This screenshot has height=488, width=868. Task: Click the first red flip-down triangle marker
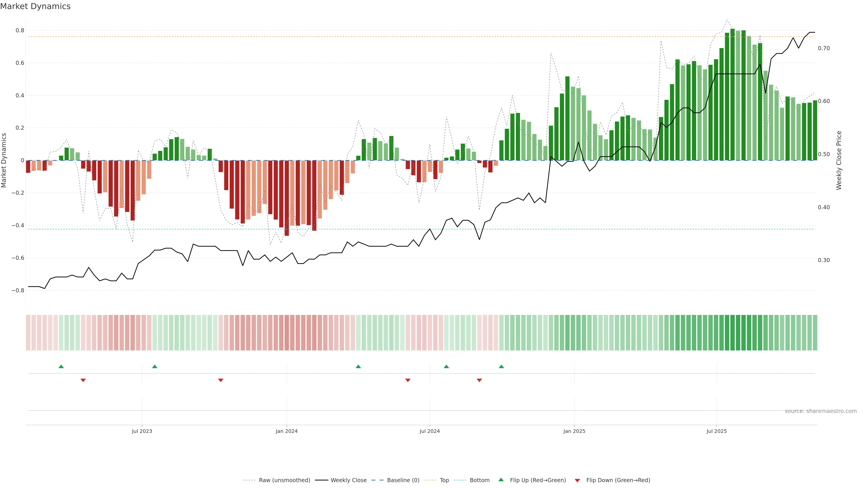click(x=83, y=380)
